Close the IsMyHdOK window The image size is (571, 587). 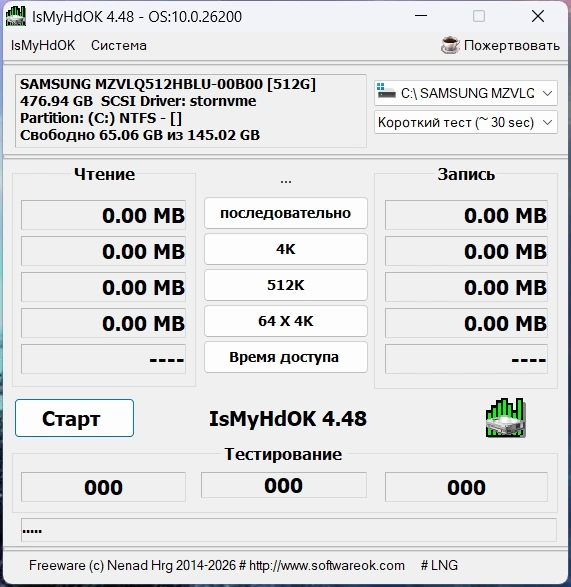[538, 16]
